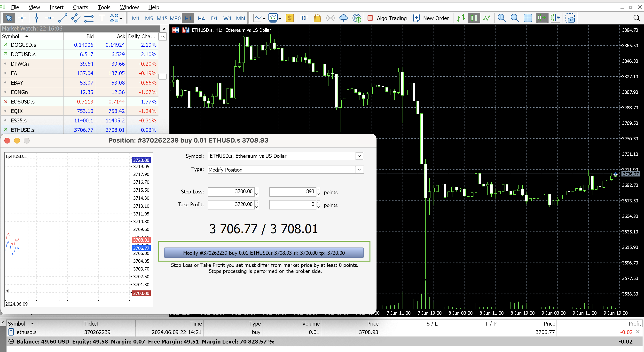Increase Take Profit with its stepper arrow

256,202
